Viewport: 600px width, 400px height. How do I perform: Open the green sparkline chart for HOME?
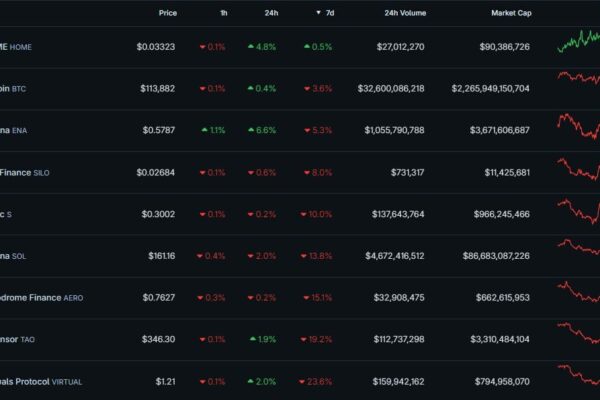[x=579, y=41]
